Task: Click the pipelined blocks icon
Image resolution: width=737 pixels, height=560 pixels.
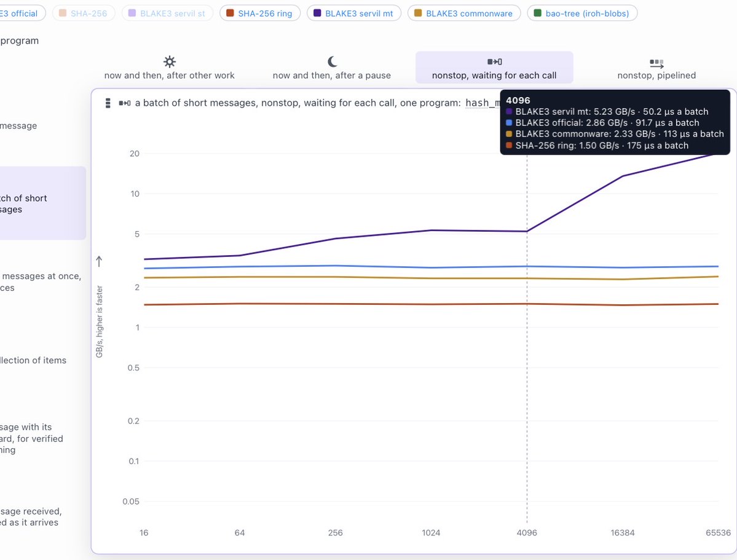Action: (656, 63)
